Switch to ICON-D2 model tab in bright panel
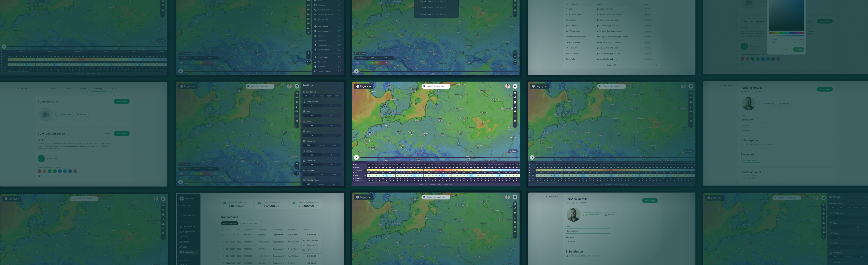This screenshot has width=868, height=265. 440,184
